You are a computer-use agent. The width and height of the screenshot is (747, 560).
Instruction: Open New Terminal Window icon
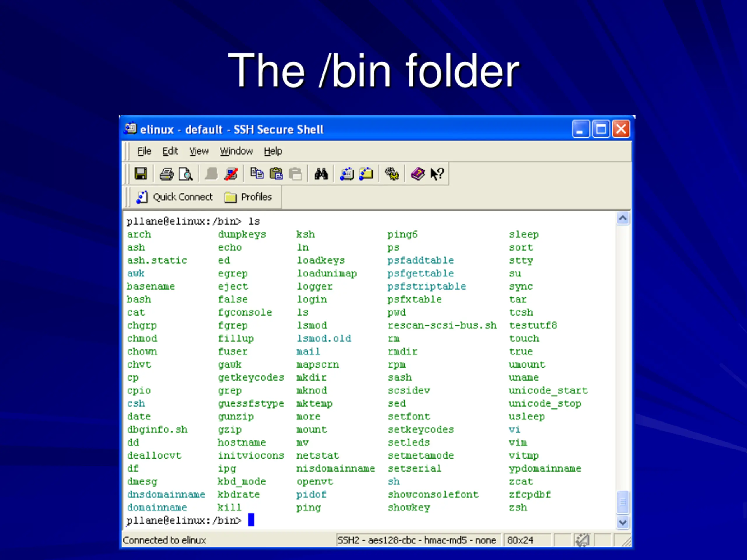pyautogui.click(x=347, y=174)
